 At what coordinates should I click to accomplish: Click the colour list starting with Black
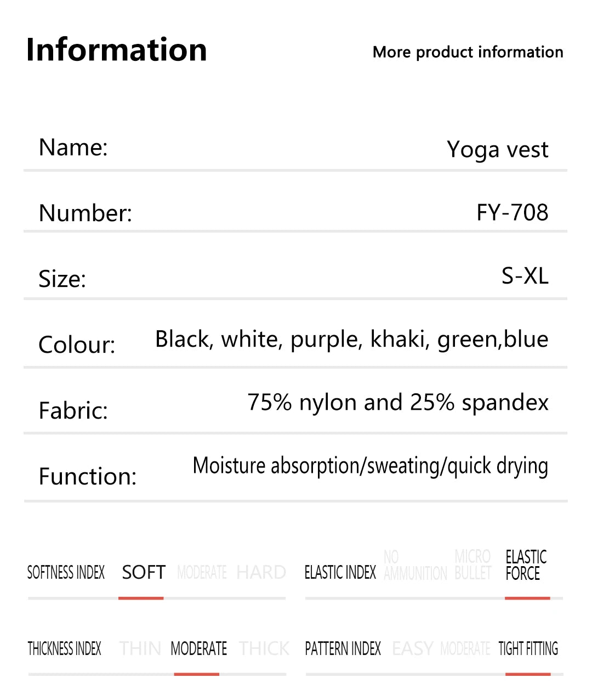(x=351, y=339)
